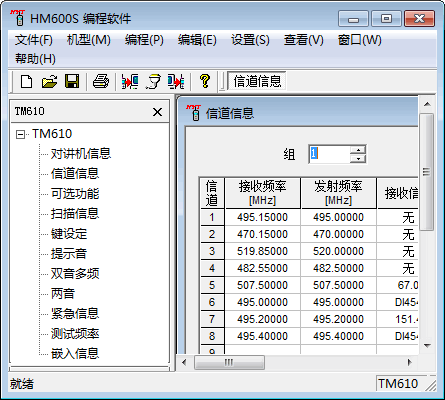Click transmit frequency cell 470.00000
Viewport: 445px width, 400px height.
coord(339,234)
